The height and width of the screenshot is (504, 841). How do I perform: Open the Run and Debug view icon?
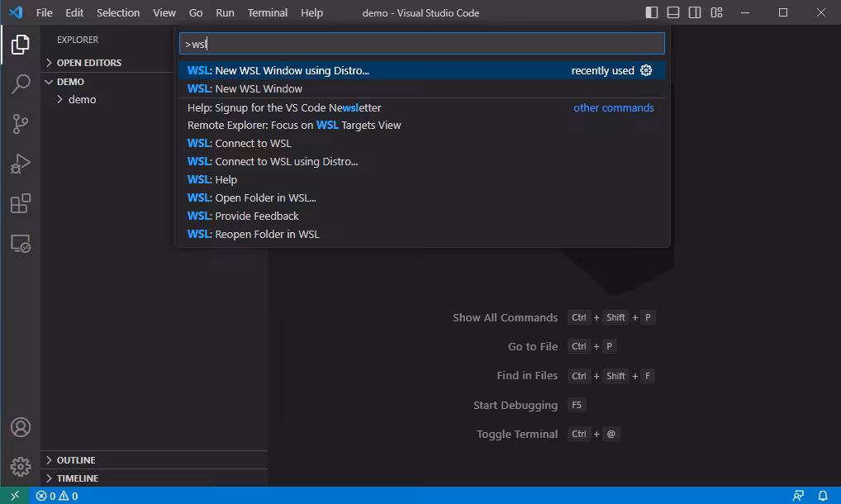point(21,164)
